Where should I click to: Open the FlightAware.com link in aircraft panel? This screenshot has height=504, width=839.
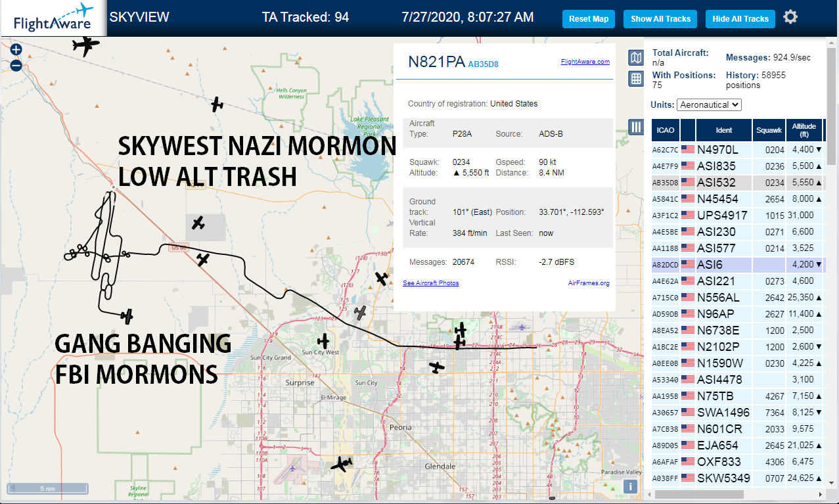click(585, 62)
